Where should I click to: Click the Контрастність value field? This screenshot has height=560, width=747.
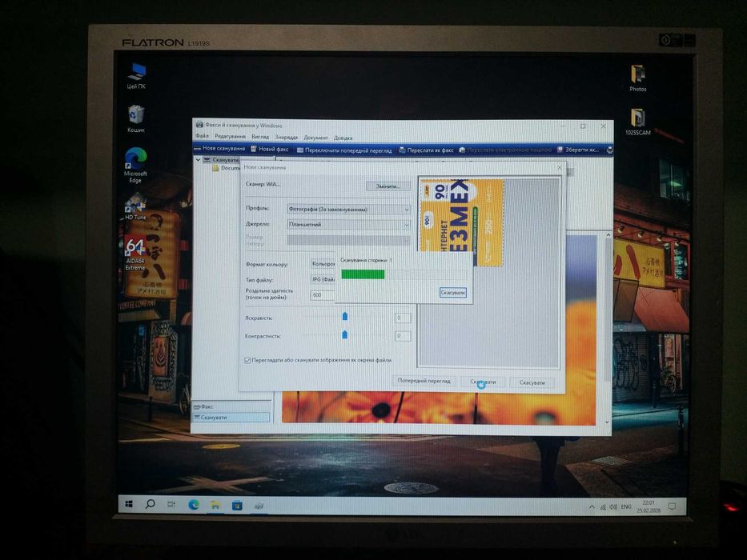402,336
